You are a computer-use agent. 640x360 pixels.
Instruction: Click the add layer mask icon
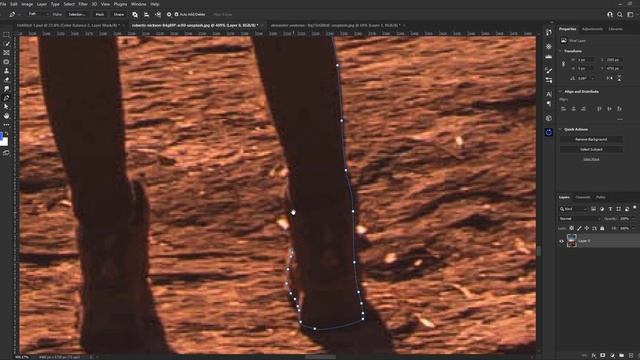(603, 356)
